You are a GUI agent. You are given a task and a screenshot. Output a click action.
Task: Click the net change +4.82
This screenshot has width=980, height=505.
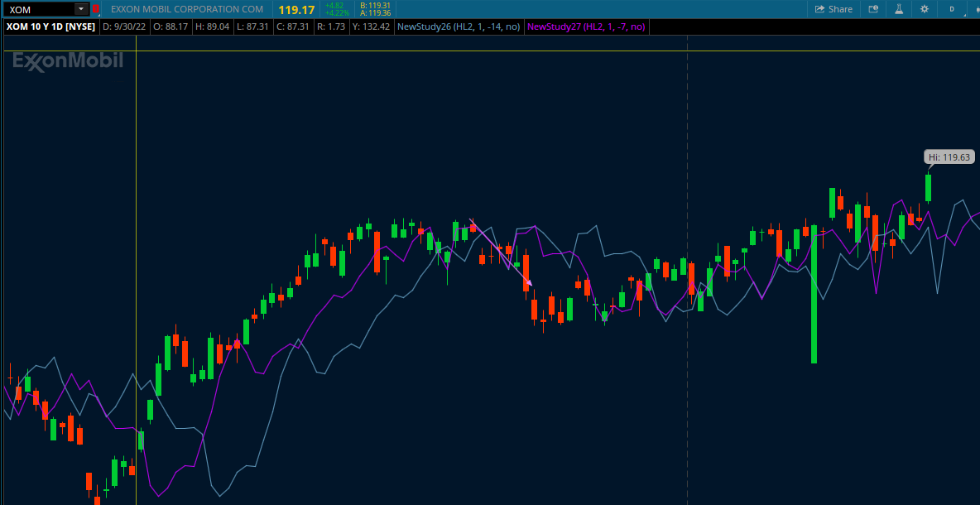click(x=334, y=6)
